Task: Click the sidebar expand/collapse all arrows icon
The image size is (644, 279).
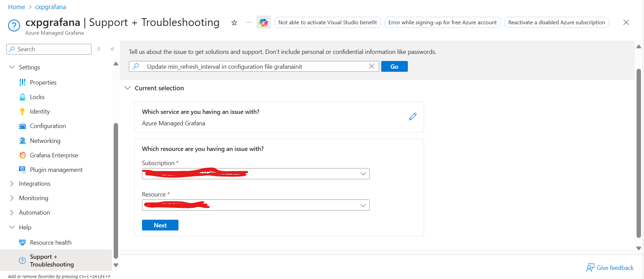Action: (x=99, y=49)
